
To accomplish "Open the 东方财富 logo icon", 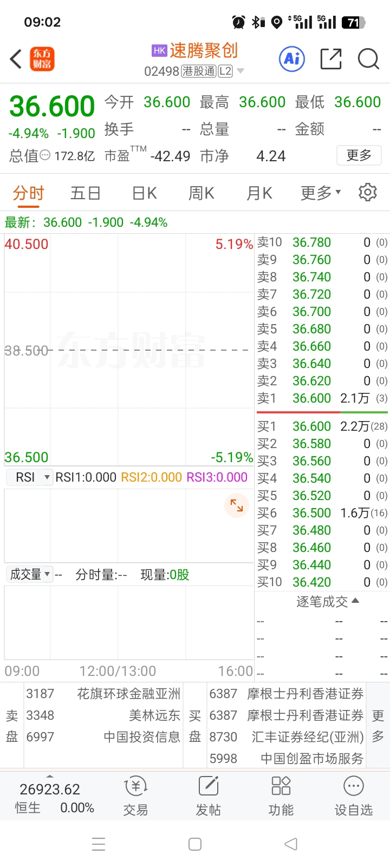I will [x=42, y=59].
